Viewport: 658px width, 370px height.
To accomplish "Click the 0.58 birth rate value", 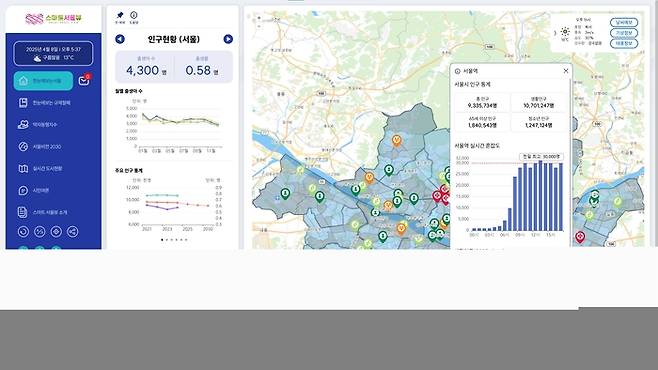I will point(198,70).
